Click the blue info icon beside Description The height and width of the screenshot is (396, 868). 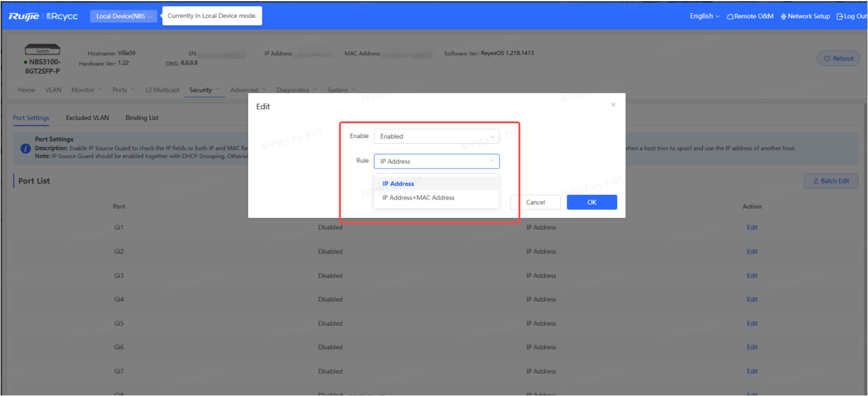[x=26, y=149]
